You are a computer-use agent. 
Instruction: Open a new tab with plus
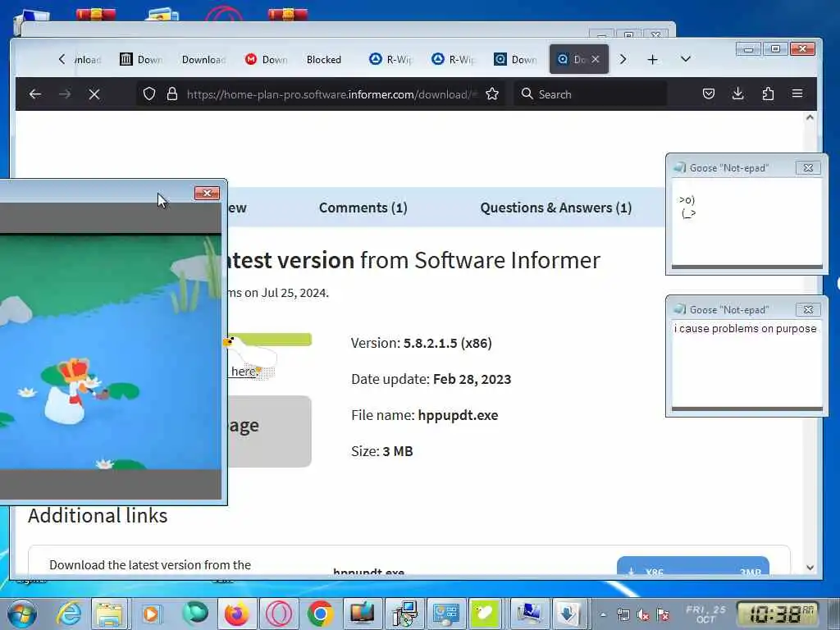[x=652, y=59]
